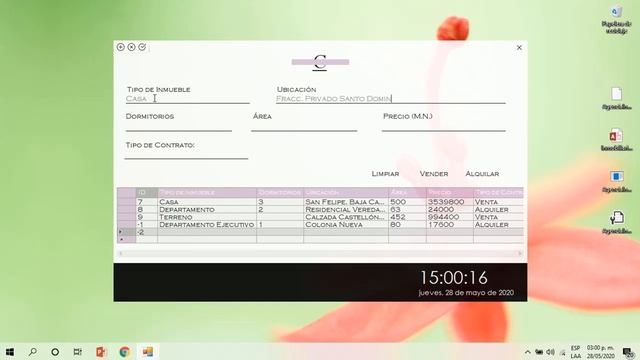Focus the Precio (M.N.) field
The width and height of the screenshot is (640, 360).
click(x=444, y=126)
